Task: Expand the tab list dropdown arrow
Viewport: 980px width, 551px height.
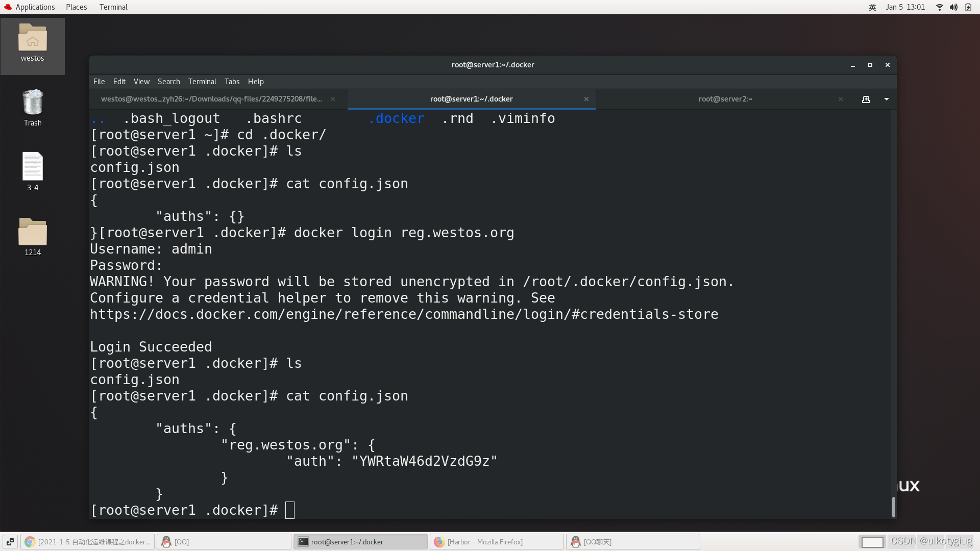Action: click(887, 99)
